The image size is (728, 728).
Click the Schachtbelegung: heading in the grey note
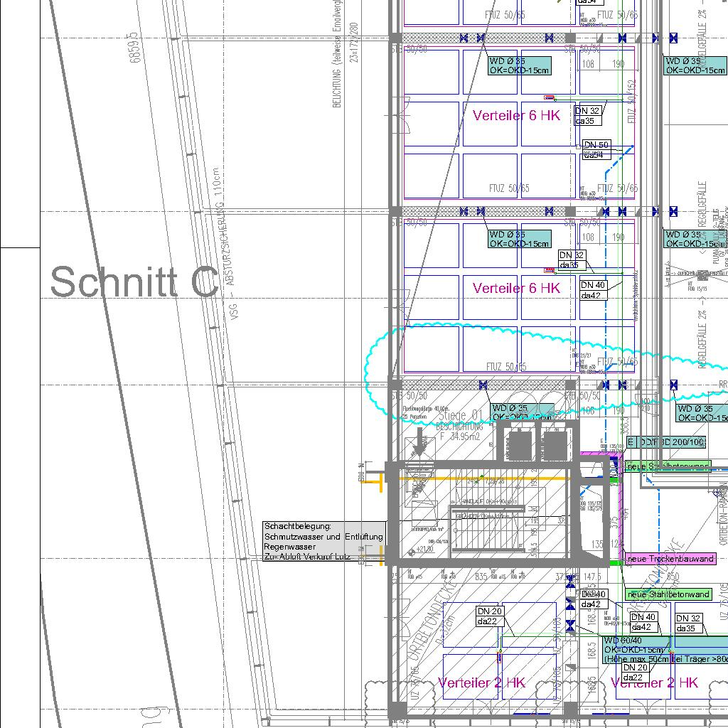[298, 526]
